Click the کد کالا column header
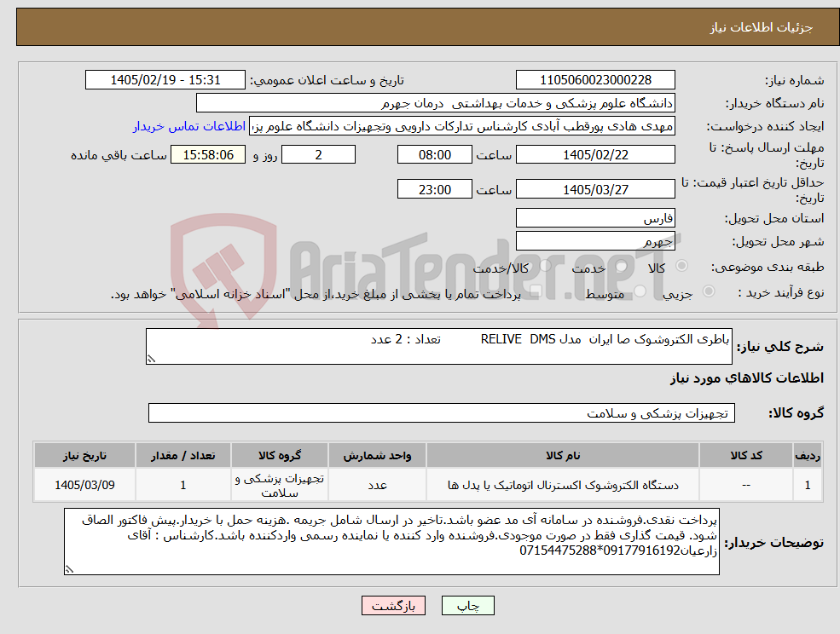840x634 pixels. [x=746, y=455]
